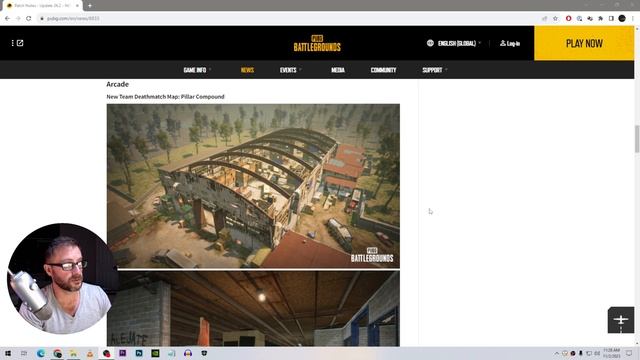Image resolution: width=640 pixels, height=360 pixels.
Task: Open Task View on the taskbar
Action: [x=24, y=353]
